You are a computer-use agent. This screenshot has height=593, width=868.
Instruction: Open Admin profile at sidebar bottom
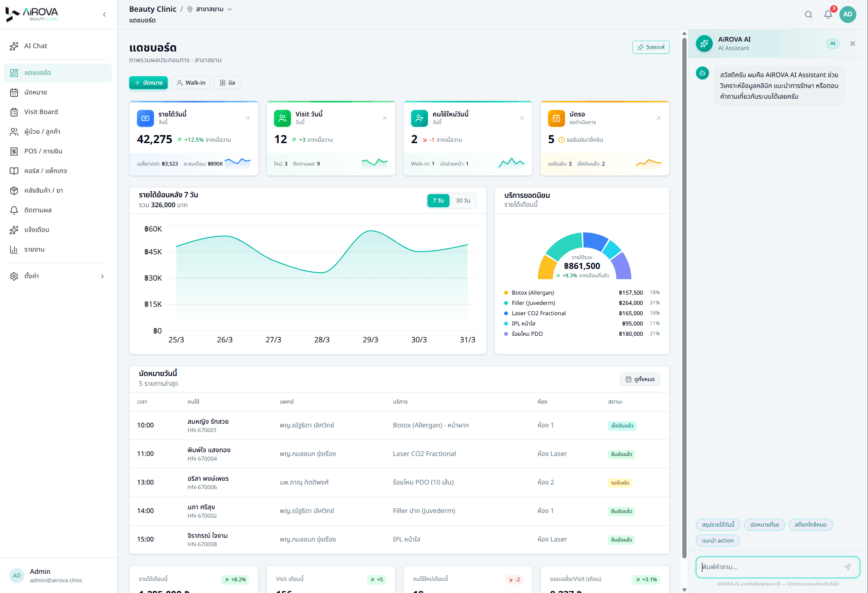pyautogui.click(x=59, y=576)
